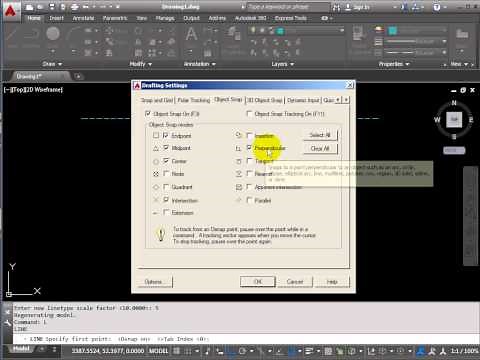Click the help question mark icon in title bar

pyautogui.click(x=437, y=7)
